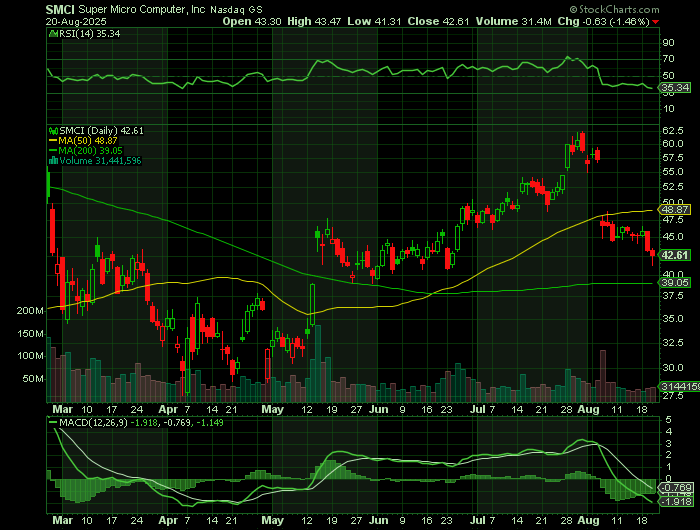The image size is (700, 530).
Task: Select the Close 42.61 header value
Action: (x=438, y=21)
